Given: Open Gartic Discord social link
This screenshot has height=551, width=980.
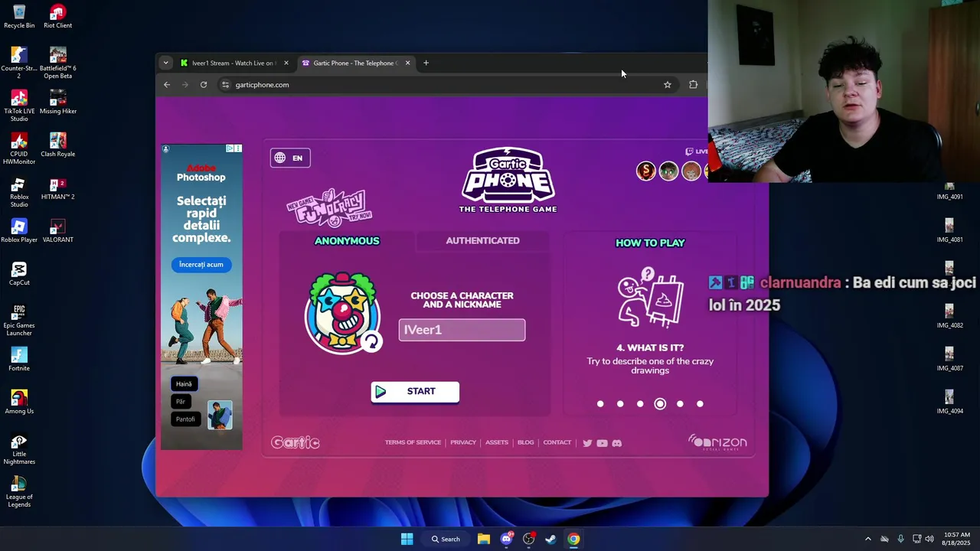Looking at the screenshot, I should (617, 443).
